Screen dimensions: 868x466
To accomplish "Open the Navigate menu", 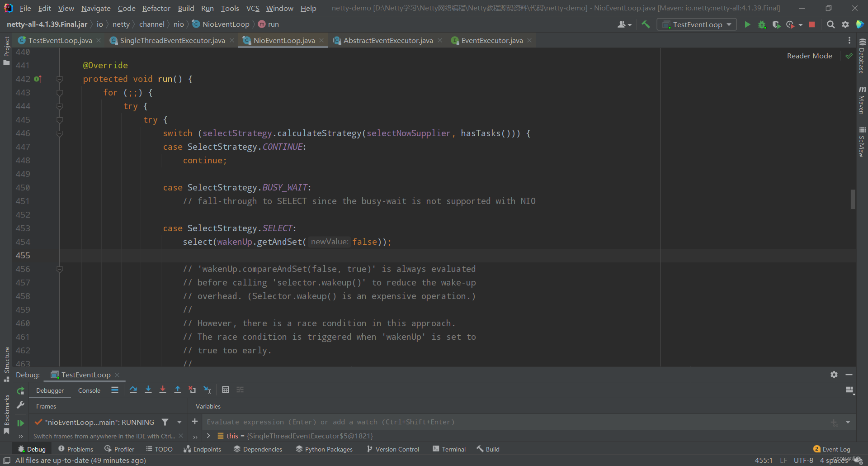I will coord(96,8).
